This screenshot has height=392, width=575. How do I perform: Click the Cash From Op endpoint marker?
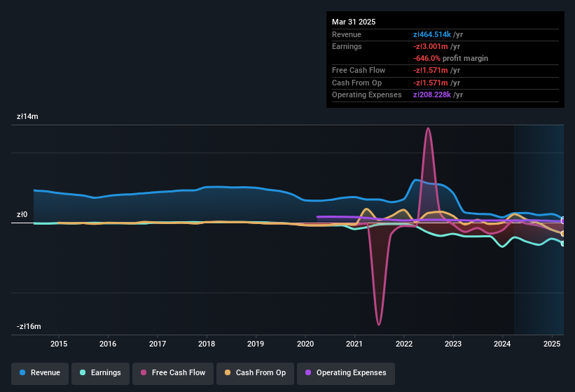(563, 234)
